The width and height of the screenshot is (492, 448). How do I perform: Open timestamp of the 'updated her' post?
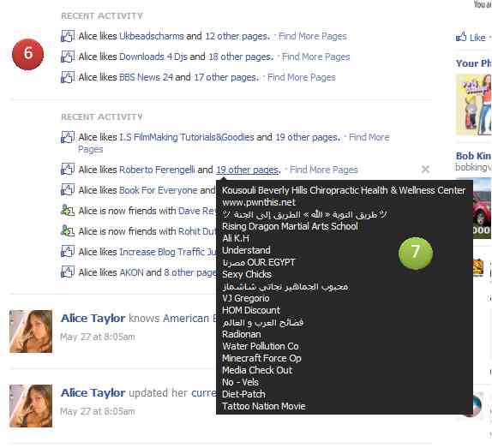[98, 411]
